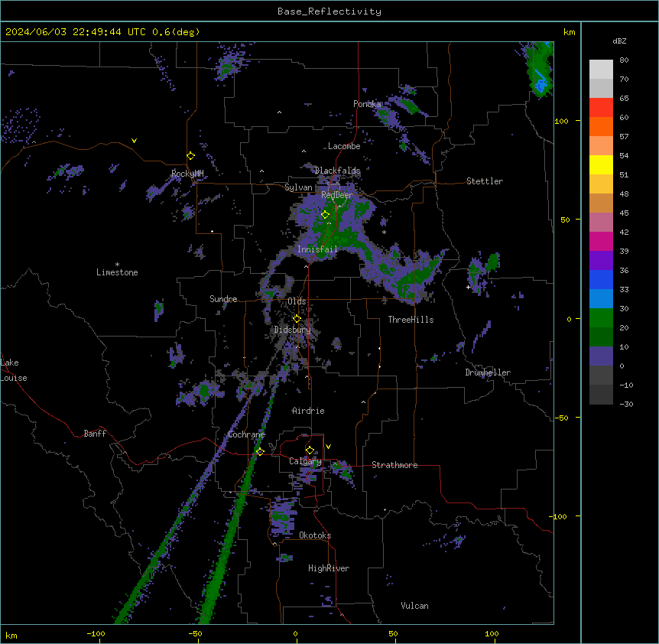Click the dBZ legend heading
The image size is (659, 644).
(x=619, y=41)
